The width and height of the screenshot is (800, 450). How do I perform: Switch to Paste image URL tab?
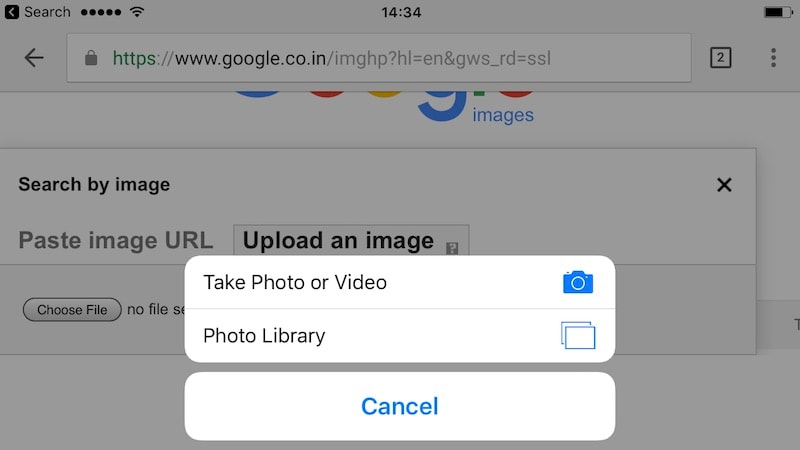point(116,240)
